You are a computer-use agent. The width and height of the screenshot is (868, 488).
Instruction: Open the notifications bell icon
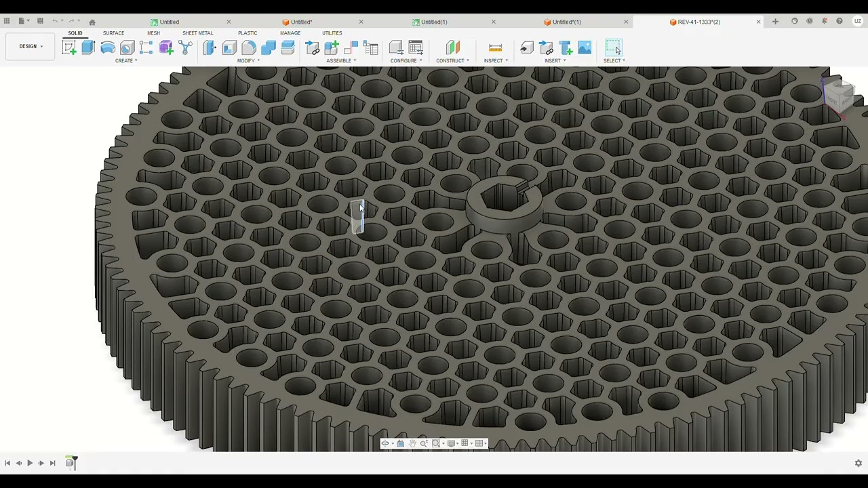[x=824, y=22]
